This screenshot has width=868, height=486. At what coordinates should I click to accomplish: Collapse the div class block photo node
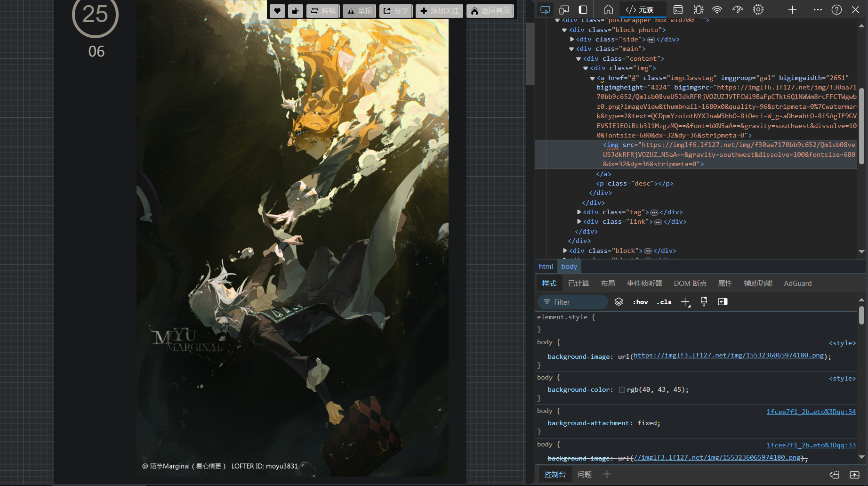[564, 30]
